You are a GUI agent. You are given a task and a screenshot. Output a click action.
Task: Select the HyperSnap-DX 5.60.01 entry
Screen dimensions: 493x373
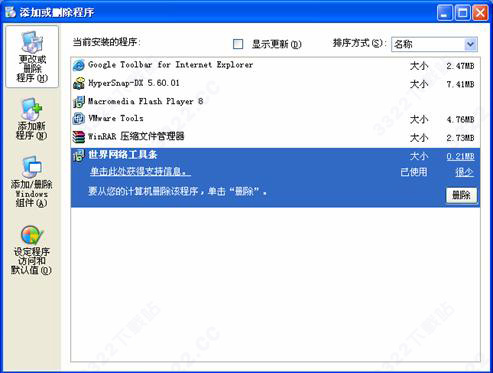coord(275,83)
